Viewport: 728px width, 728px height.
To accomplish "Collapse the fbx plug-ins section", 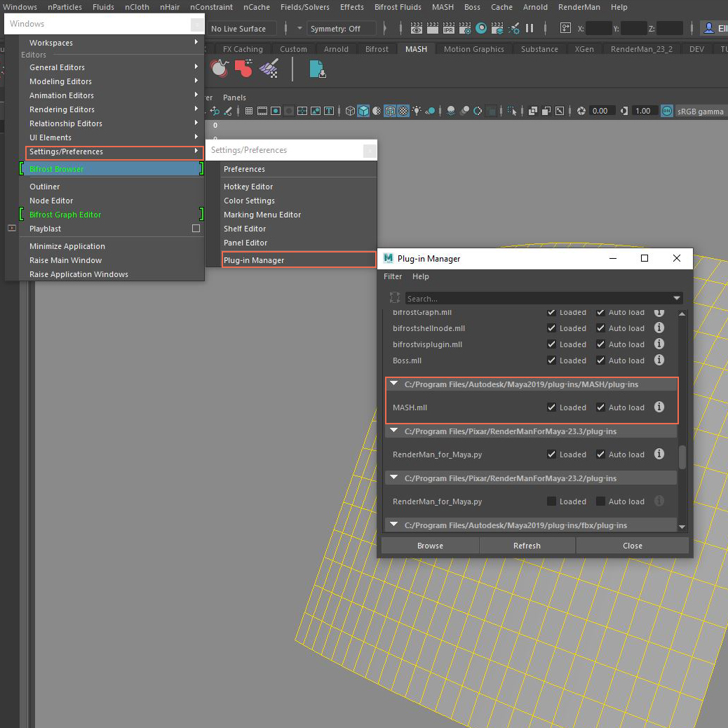I will (394, 524).
